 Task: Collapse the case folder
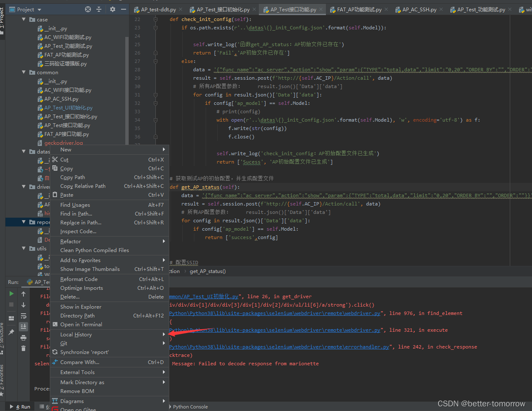click(x=23, y=19)
